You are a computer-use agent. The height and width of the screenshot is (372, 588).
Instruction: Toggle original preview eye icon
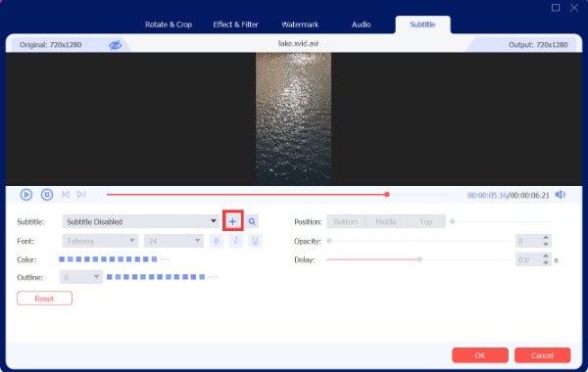(115, 45)
